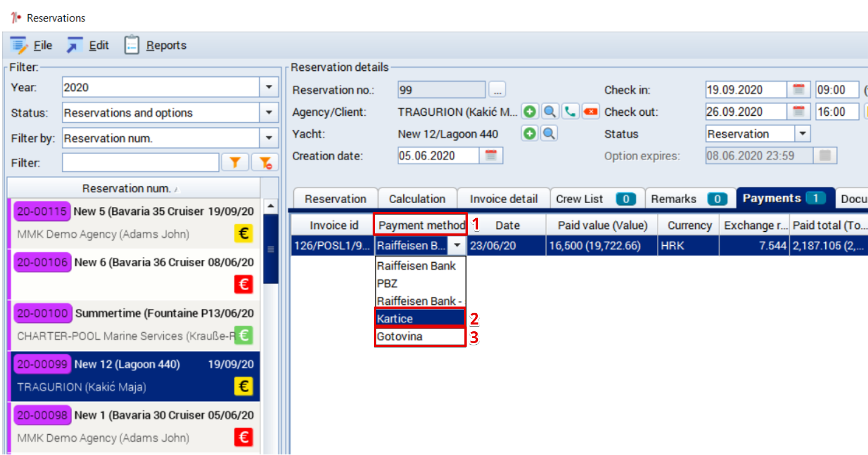Sort by Reservation num. column header

click(x=134, y=188)
